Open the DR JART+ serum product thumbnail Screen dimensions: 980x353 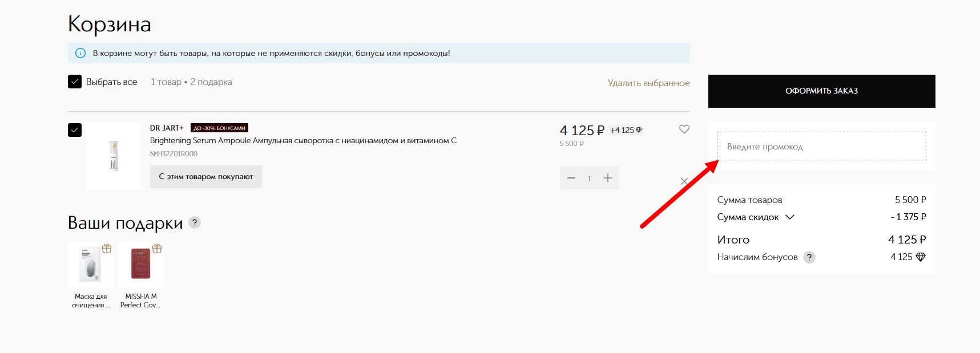pos(114,156)
